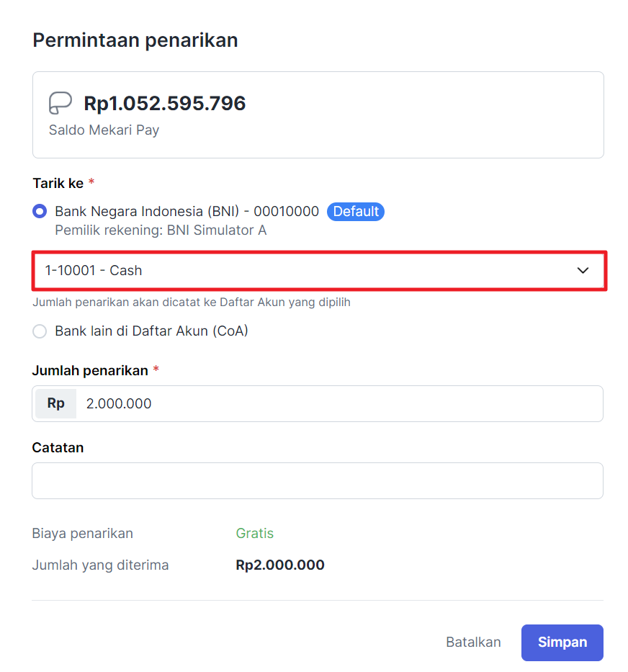
Task: Click the blue Default badge
Action: pyautogui.click(x=356, y=212)
